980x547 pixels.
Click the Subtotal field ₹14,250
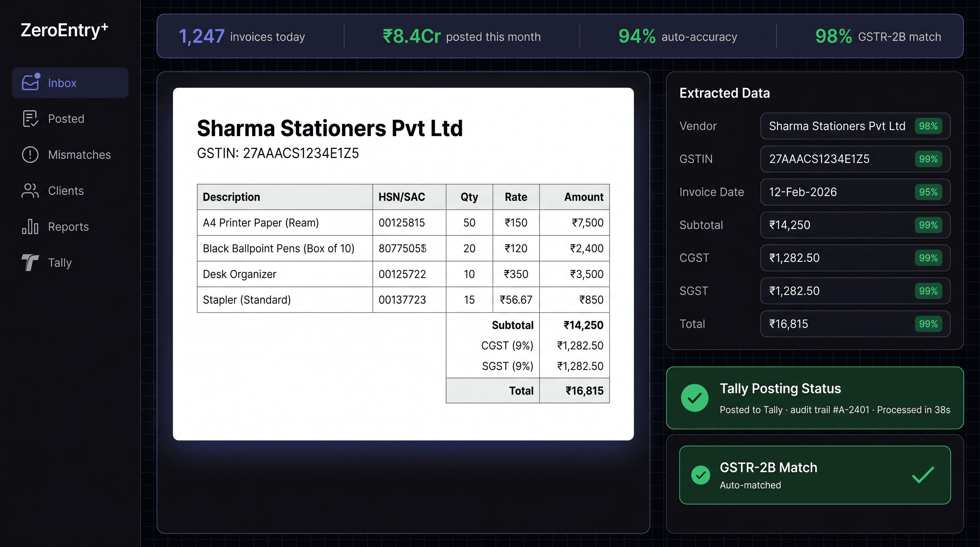pos(855,225)
